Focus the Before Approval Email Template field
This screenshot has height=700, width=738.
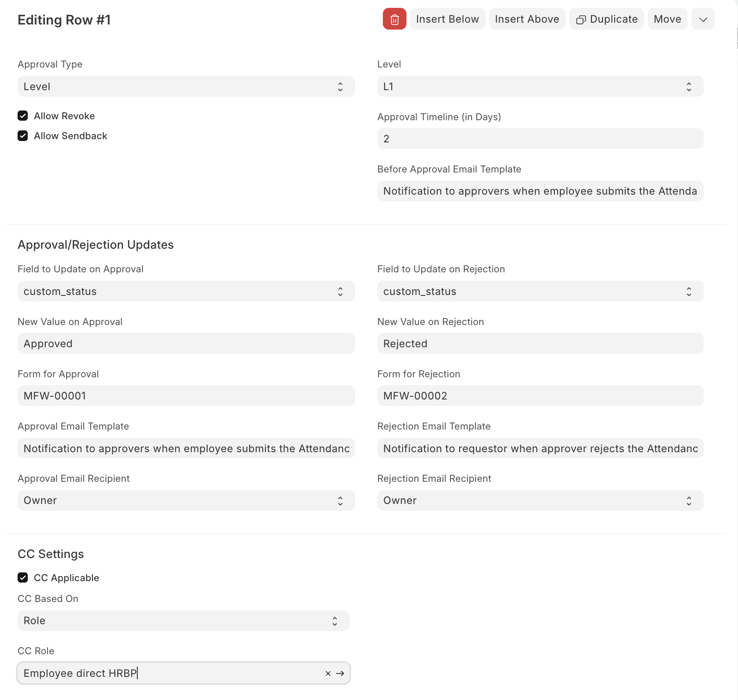541,191
